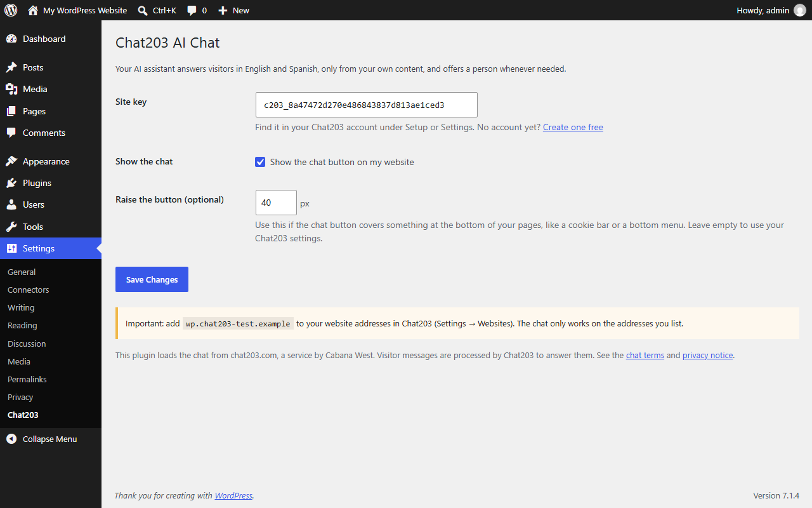The width and height of the screenshot is (812, 508).
Task: Open the Permalinks settings submenu
Action: [x=27, y=379]
